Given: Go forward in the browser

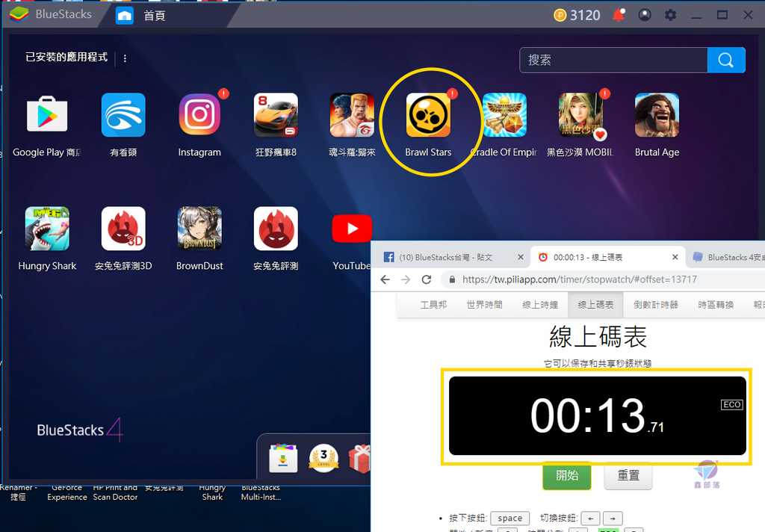Looking at the screenshot, I should pyautogui.click(x=406, y=279).
